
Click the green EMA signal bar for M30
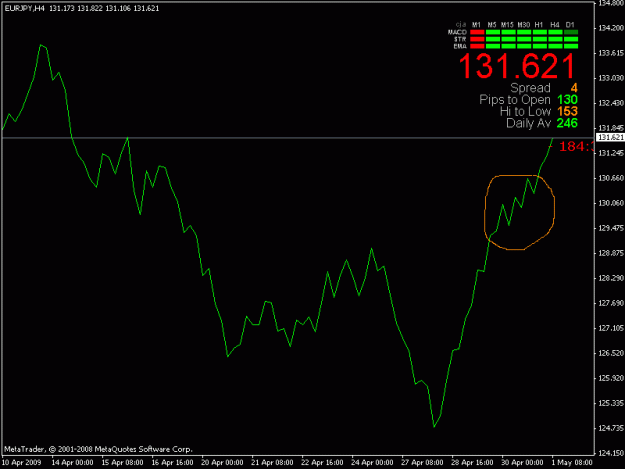(x=524, y=46)
